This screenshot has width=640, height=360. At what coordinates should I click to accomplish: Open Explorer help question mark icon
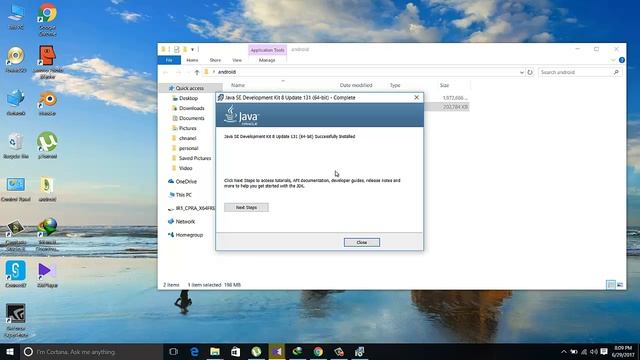pyautogui.click(x=622, y=60)
